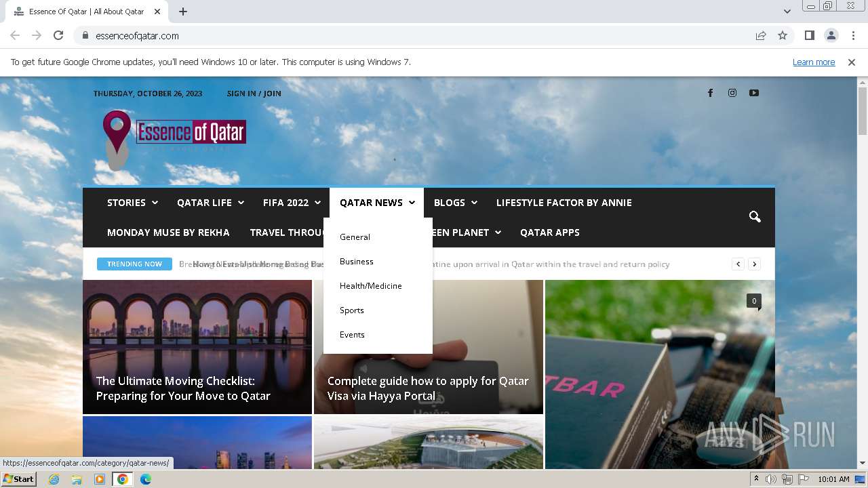The height and width of the screenshot is (488, 868).
Task: Click the taskbar clock showing 10:01 AM
Action: (833, 479)
